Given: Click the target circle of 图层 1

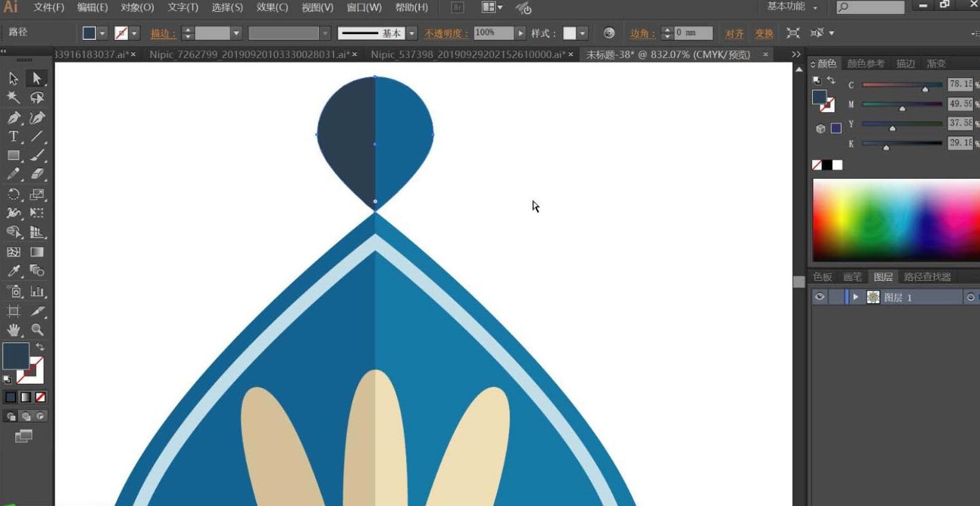Looking at the screenshot, I should click(971, 297).
